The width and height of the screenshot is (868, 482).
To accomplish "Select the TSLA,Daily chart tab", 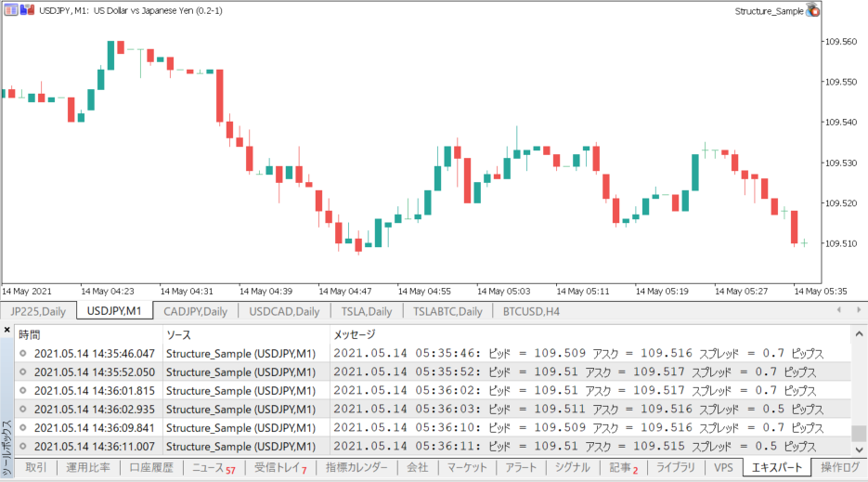I will [366, 311].
